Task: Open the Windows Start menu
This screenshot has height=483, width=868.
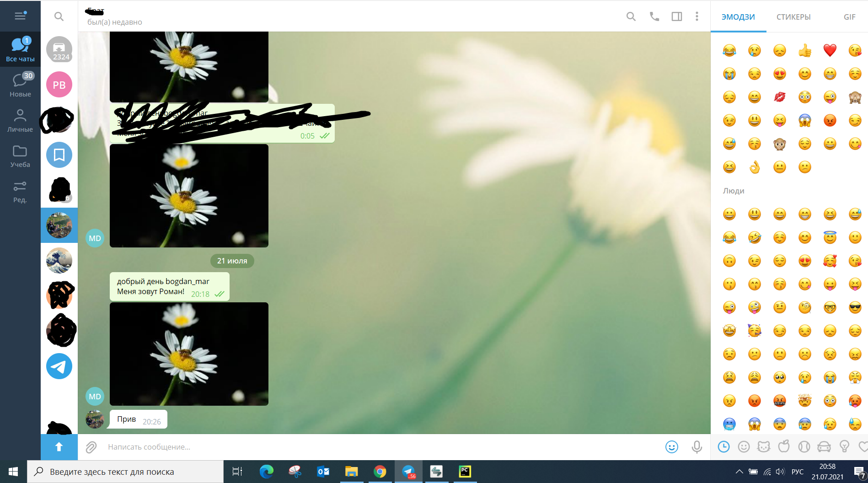Action: (13, 472)
